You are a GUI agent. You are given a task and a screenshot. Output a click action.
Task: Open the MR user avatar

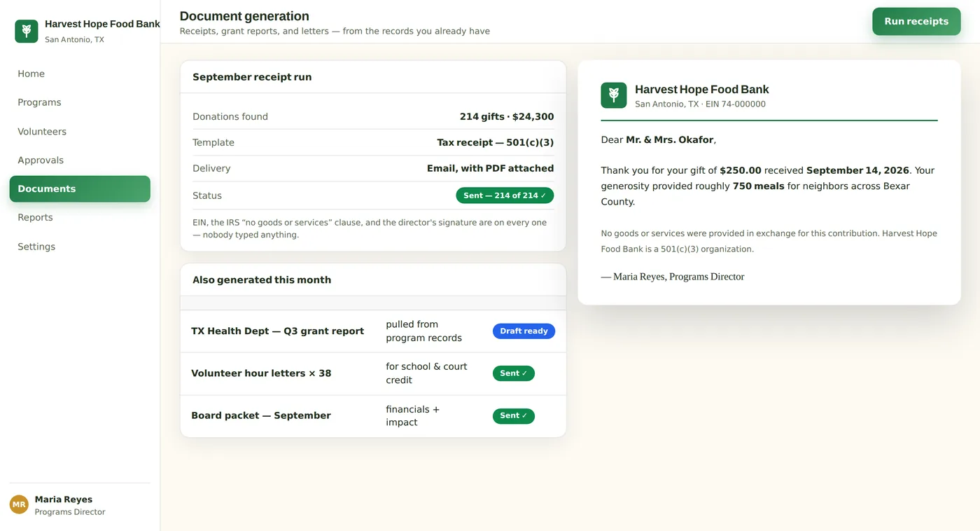pos(19,504)
